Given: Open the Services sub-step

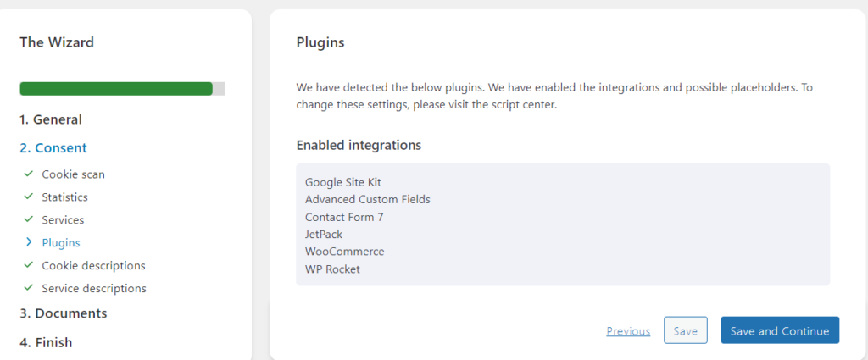Looking at the screenshot, I should pos(63,220).
